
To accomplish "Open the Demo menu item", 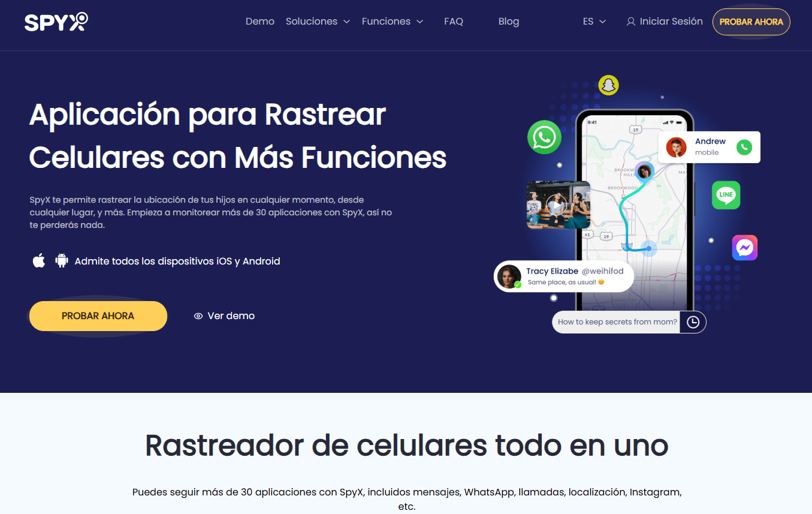I will tap(260, 22).
